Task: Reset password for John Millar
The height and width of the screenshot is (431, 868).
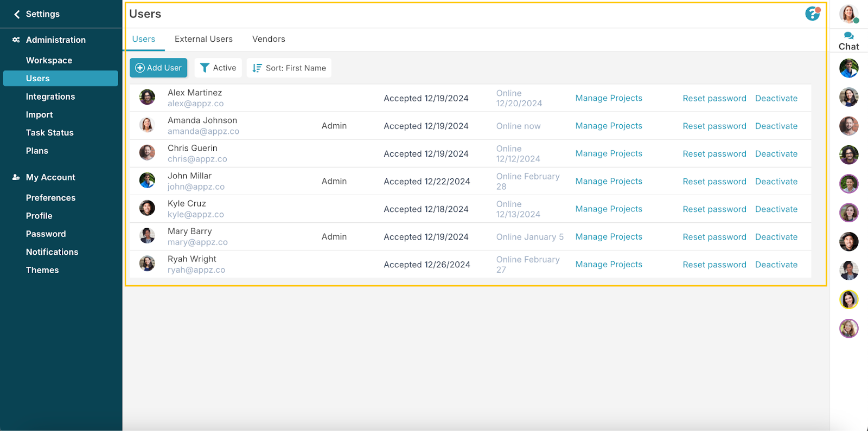Action: click(714, 182)
